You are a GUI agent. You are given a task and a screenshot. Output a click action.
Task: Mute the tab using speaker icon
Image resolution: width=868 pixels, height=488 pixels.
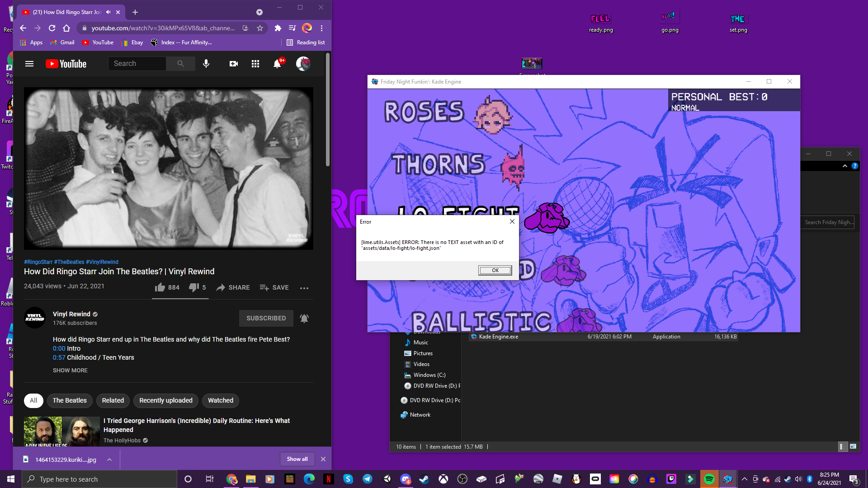pos(108,12)
